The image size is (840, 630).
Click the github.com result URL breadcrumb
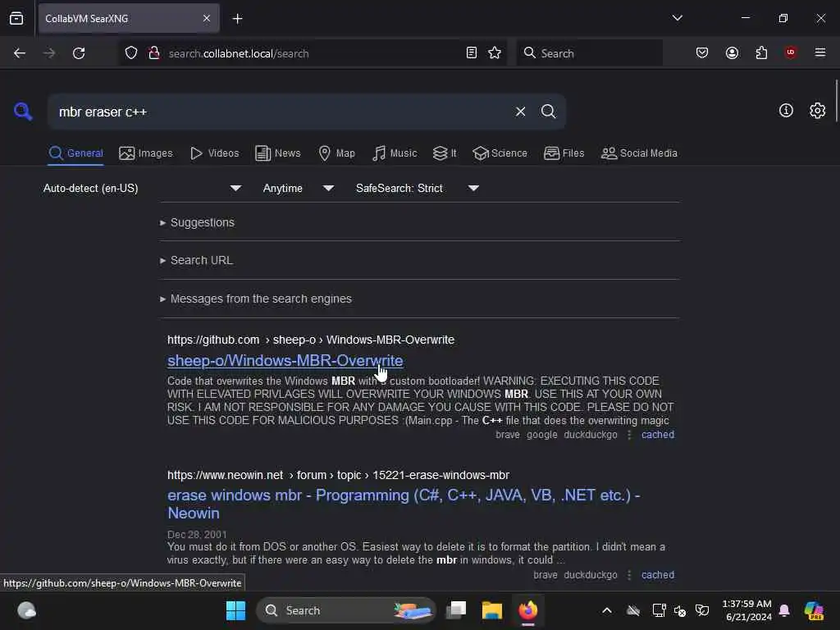[311, 340]
